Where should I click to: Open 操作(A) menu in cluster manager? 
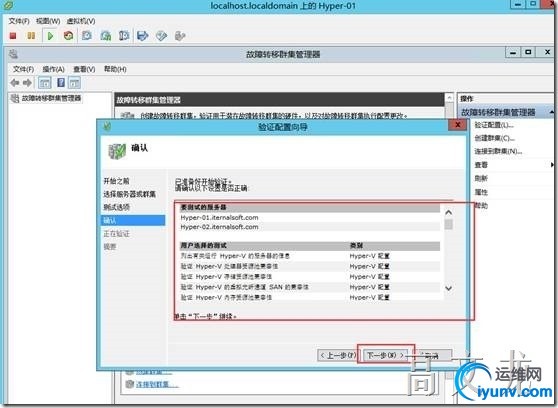(x=53, y=69)
